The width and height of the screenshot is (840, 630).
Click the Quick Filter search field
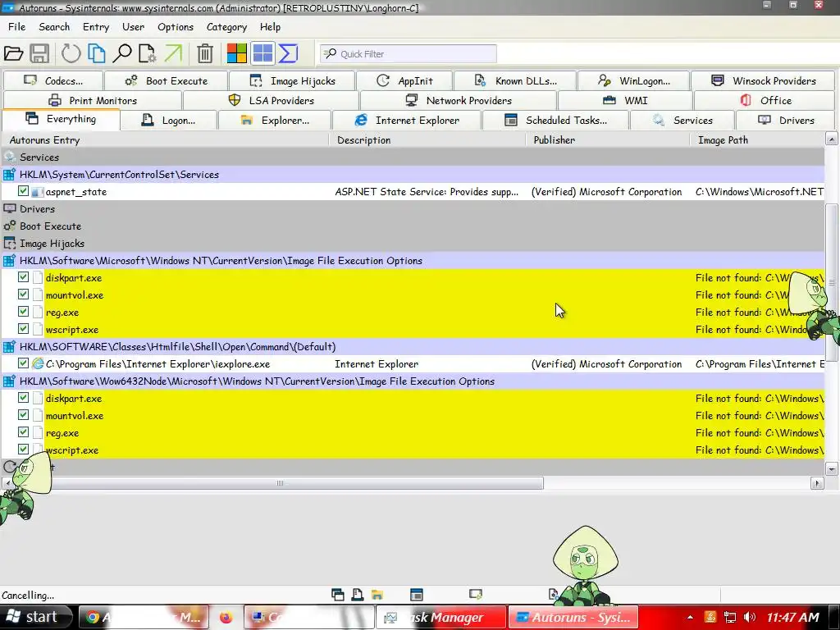pos(409,53)
